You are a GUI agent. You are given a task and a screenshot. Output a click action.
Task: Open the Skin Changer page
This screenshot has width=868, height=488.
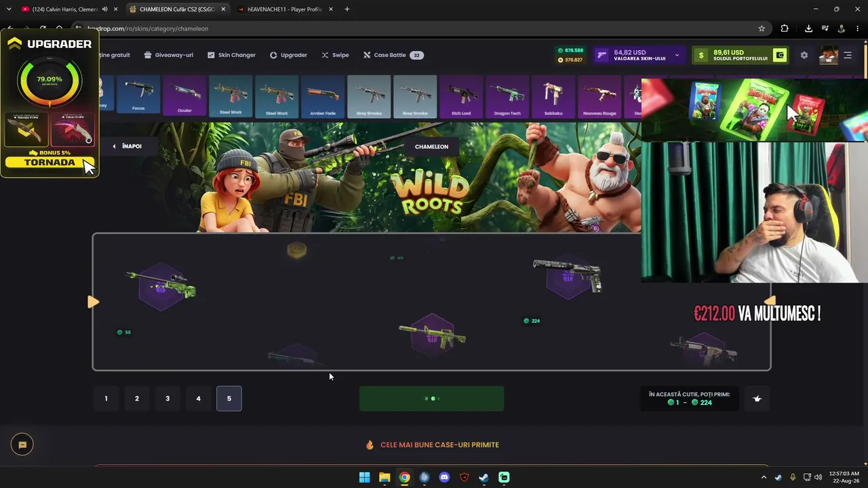point(231,55)
